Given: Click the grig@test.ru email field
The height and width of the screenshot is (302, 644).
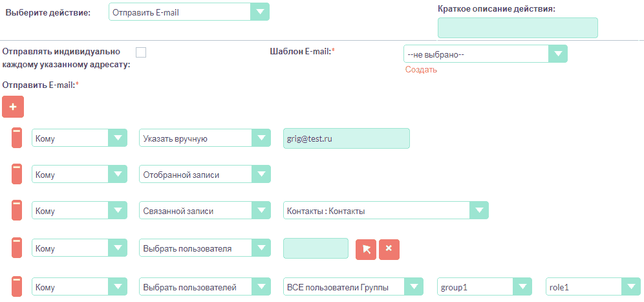Looking at the screenshot, I should (x=346, y=138).
